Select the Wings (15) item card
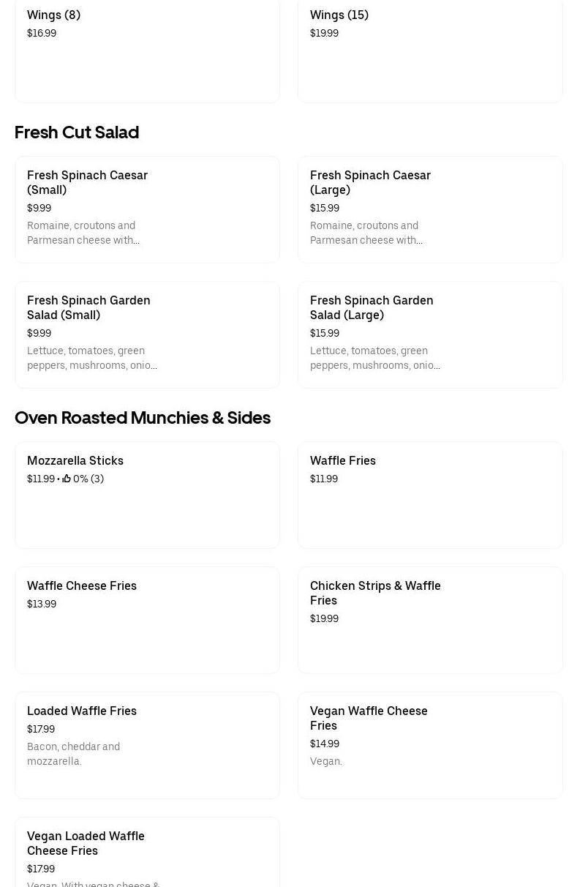 click(x=430, y=50)
